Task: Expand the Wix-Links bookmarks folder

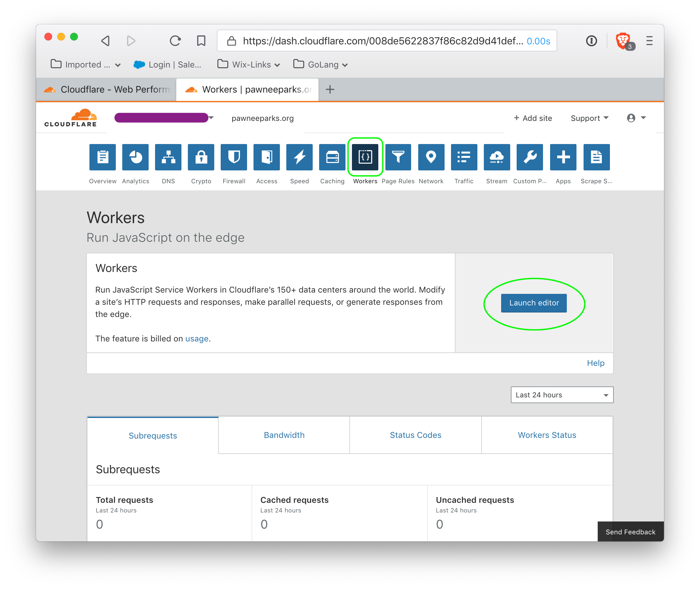Action: pyautogui.click(x=248, y=64)
